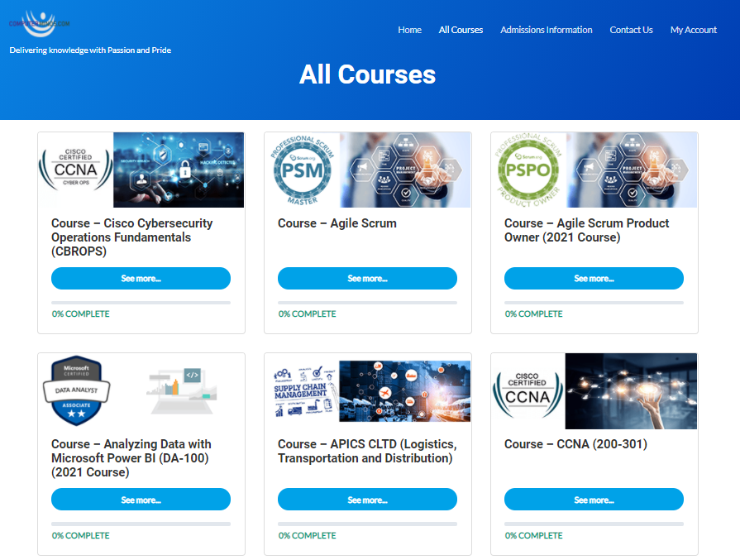Click the PSM Professional Scrum Master badge
This screenshot has width=740, height=560.
pyautogui.click(x=302, y=170)
